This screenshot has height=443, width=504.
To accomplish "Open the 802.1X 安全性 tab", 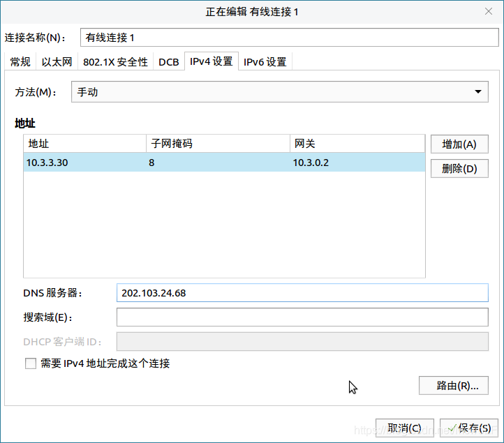I will [115, 61].
